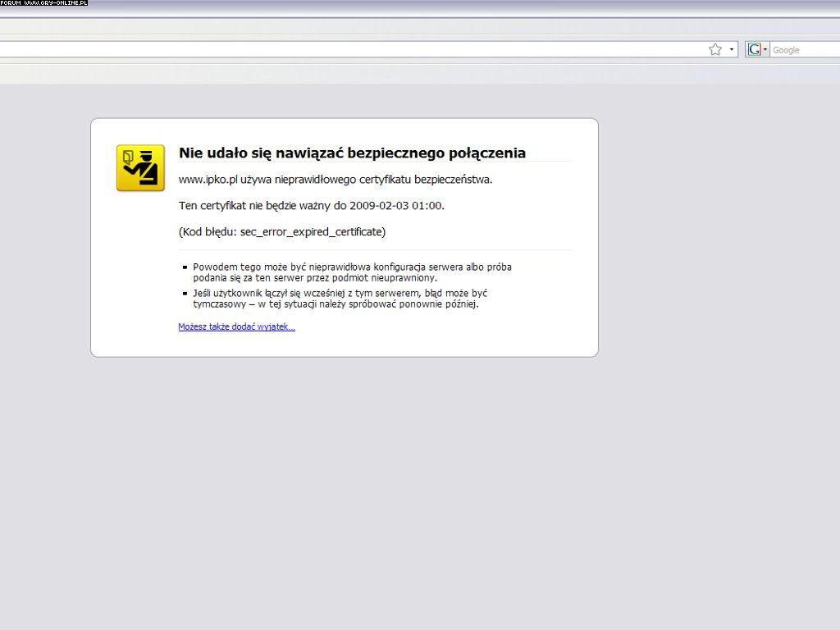Image resolution: width=840 pixels, height=630 pixels.
Task: Click the www.ipko.pl invalid certificate message
Action: click(335, 179)
